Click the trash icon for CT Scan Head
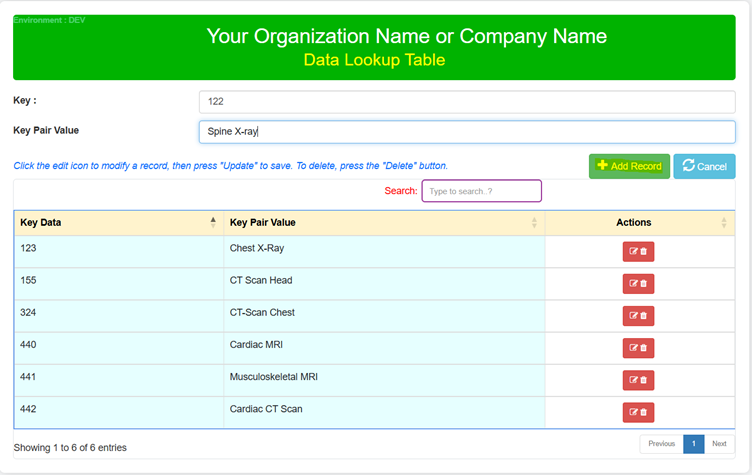This screenshot has width=752, height=475. [644, 284]
